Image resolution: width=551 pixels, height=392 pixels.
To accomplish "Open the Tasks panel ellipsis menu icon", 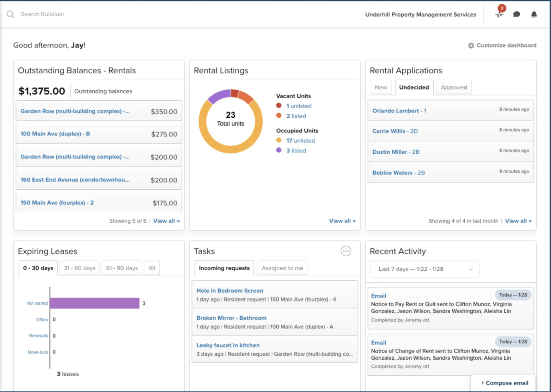I will click(x=346, y=251).
